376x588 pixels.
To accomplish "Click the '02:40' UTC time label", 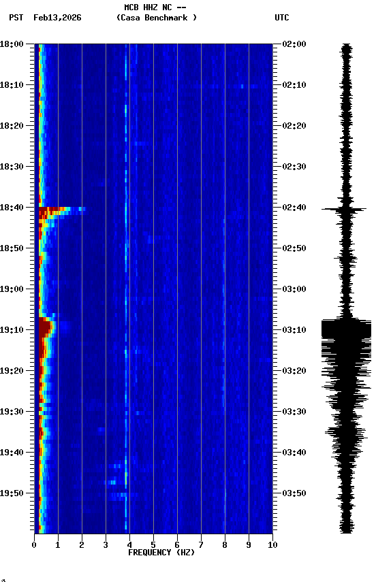I will [294, 208].
